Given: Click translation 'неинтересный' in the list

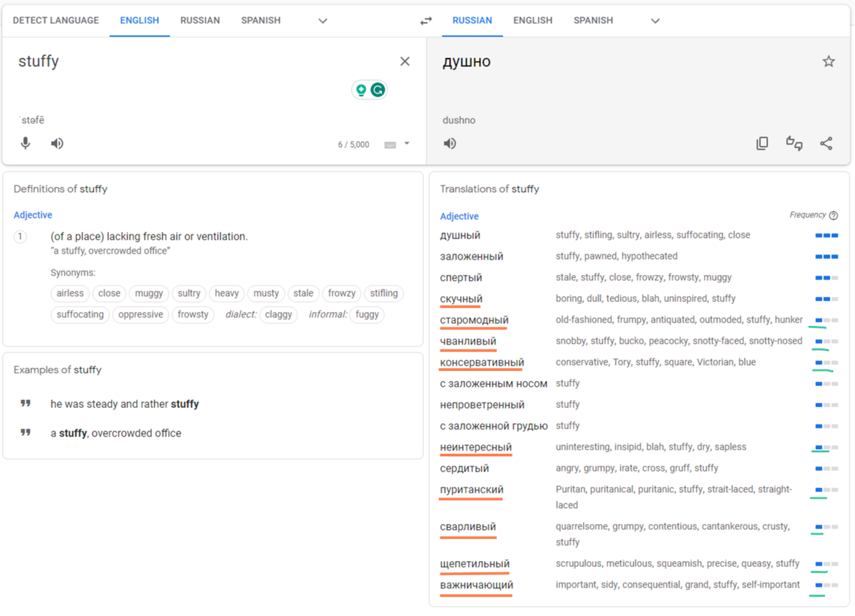Looking at the screenshot, I should 476,447.
